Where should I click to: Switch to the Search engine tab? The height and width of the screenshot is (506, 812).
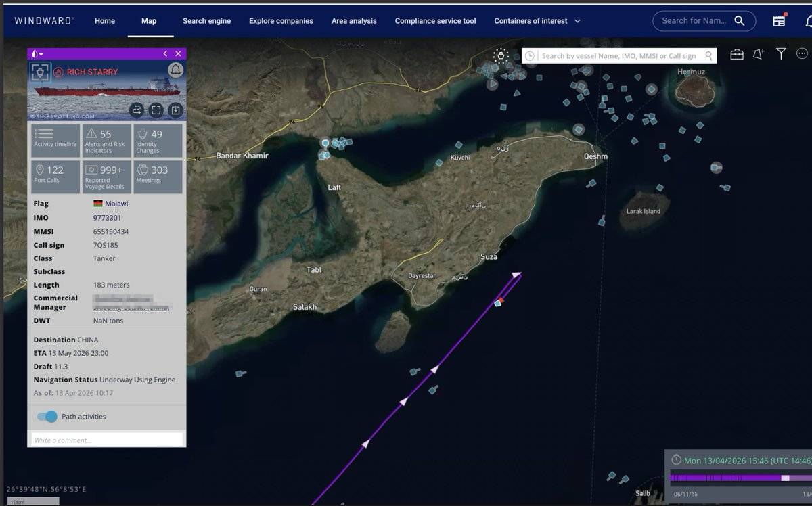206,21
